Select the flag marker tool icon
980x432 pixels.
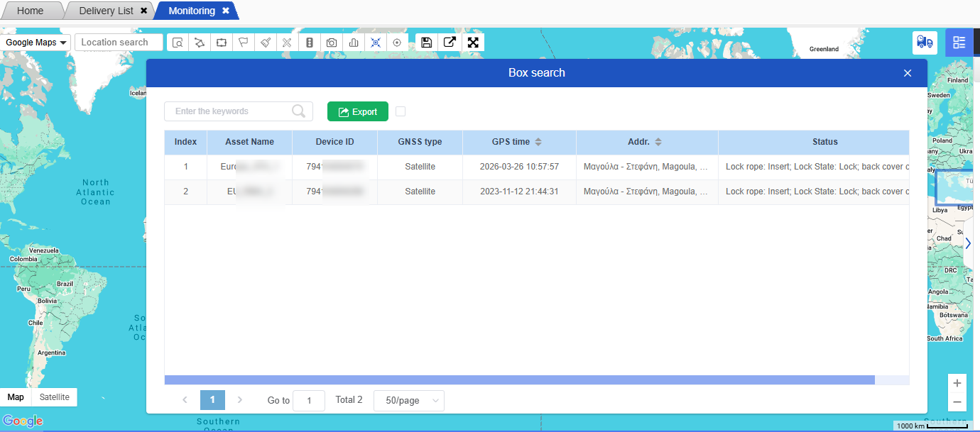click(244, 43)
